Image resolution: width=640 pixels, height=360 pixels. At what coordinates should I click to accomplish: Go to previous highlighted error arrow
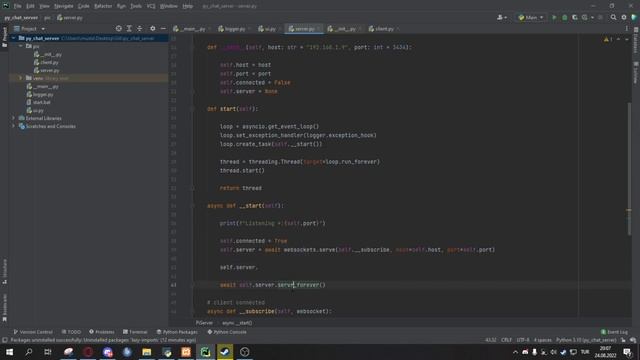[x=618, y=40]
